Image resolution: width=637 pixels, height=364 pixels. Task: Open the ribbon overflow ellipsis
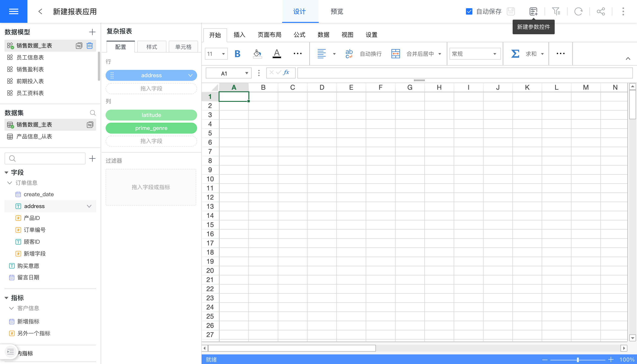click(560, 53)
